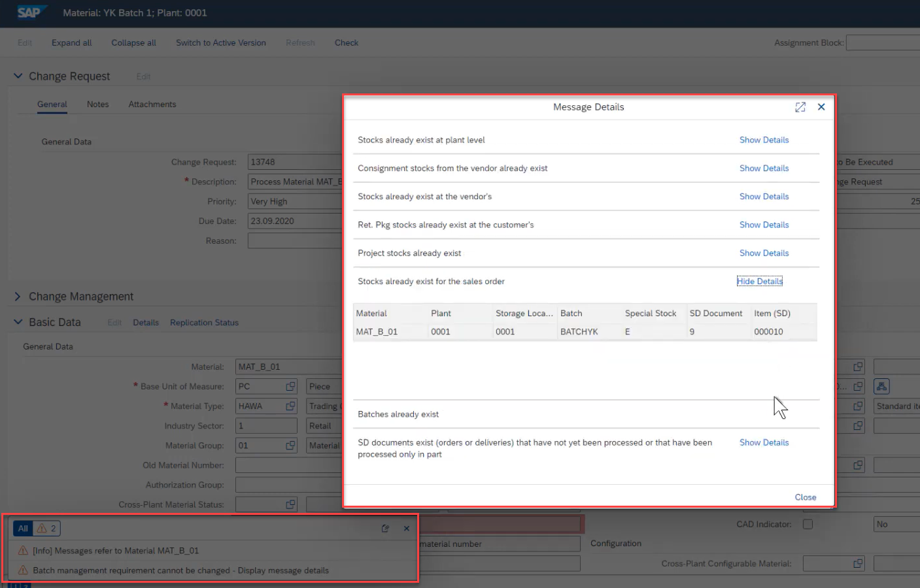Screen dimensions: 920x588
Task: Switch to the Notes tab
Action: coord(98,105)
